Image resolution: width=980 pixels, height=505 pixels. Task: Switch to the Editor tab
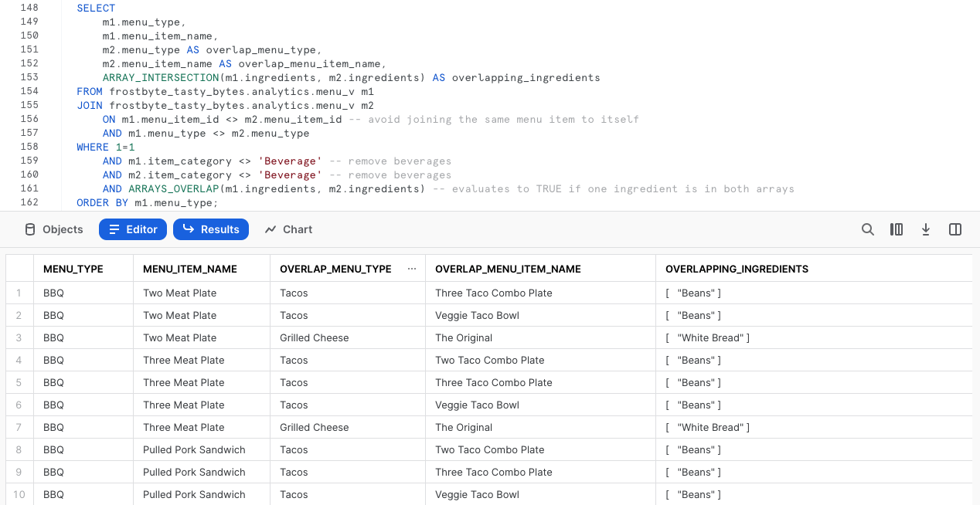[x=133, y=229]
